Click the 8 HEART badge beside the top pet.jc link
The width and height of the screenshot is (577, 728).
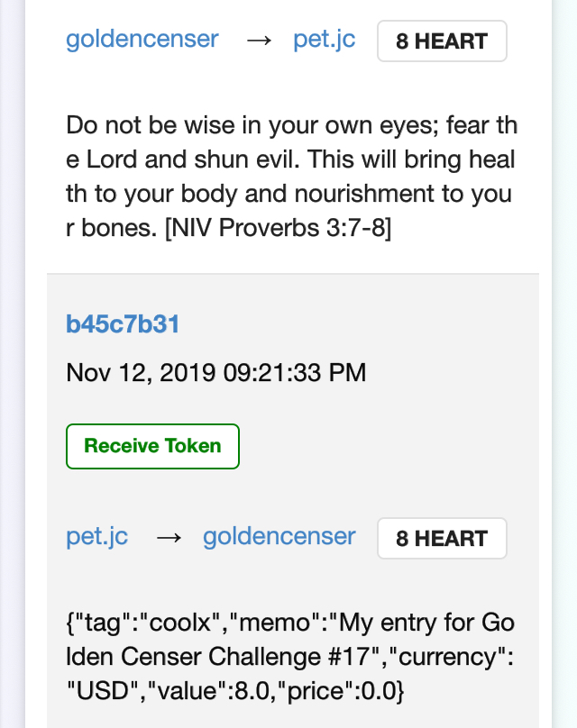(442, 41)
